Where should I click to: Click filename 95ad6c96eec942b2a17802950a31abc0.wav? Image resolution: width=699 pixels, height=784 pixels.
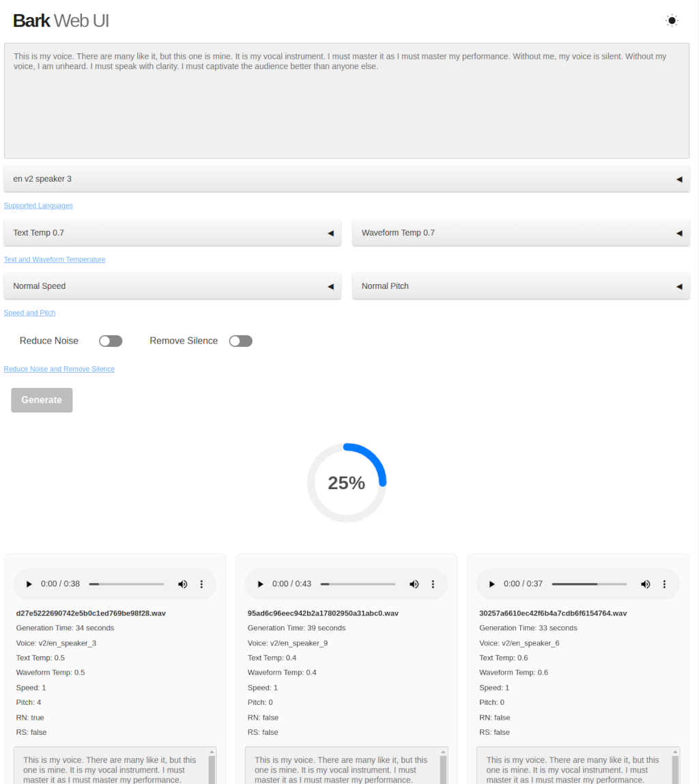point(323,613)
